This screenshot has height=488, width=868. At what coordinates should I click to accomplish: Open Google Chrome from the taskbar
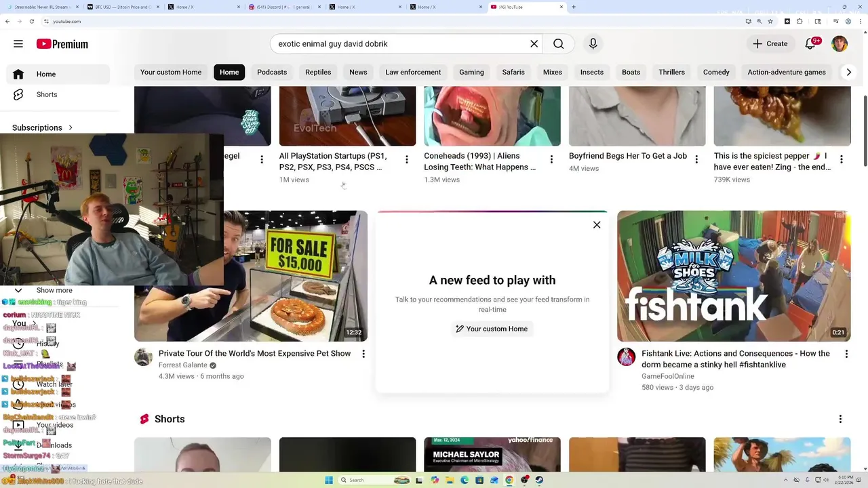[x=509, y=480]
